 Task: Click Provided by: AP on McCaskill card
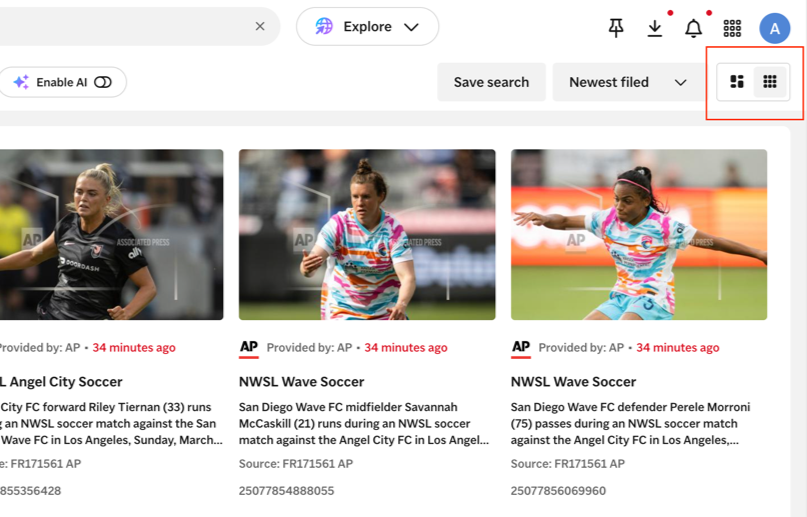pos(309,348)
